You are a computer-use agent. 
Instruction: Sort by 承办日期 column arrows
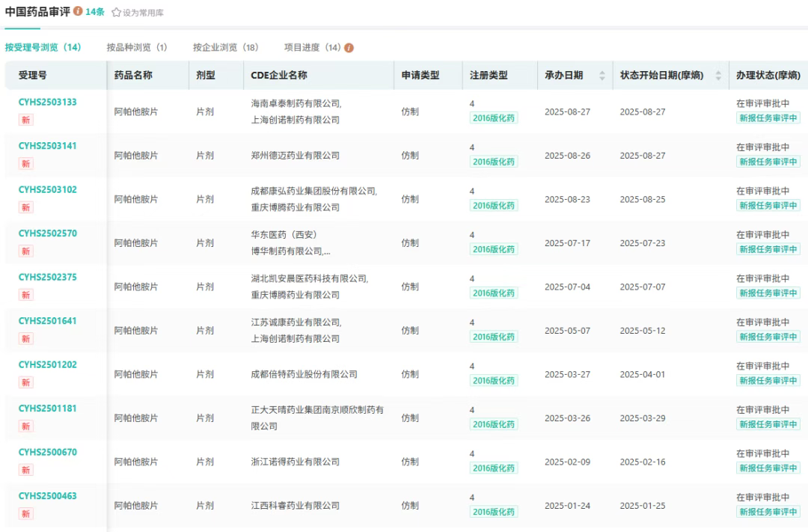602,76
